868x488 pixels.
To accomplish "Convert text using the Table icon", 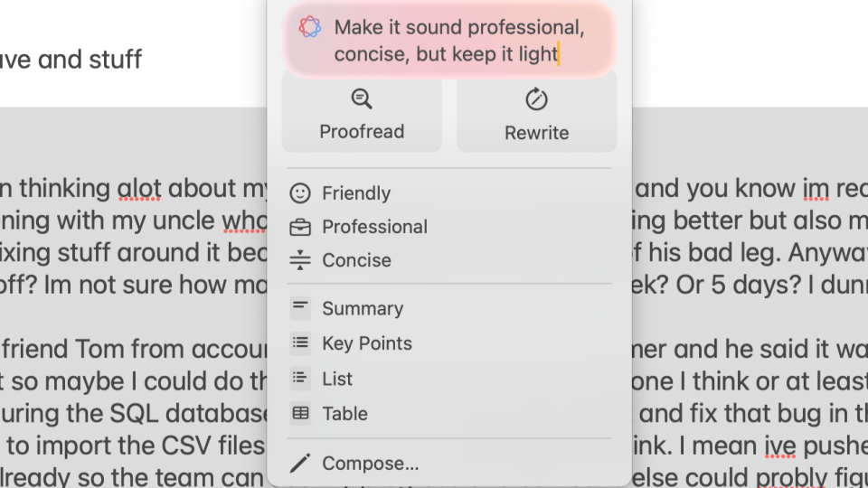I will point(300,414).
